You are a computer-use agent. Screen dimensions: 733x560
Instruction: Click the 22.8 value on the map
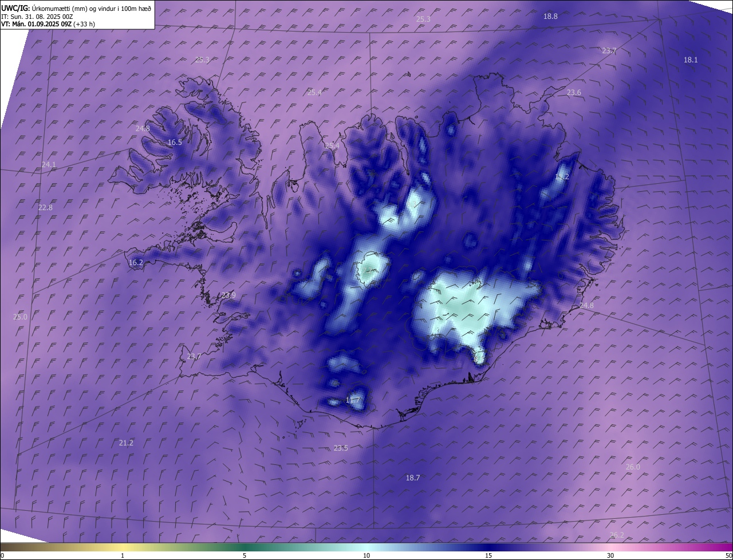point(45,207)
